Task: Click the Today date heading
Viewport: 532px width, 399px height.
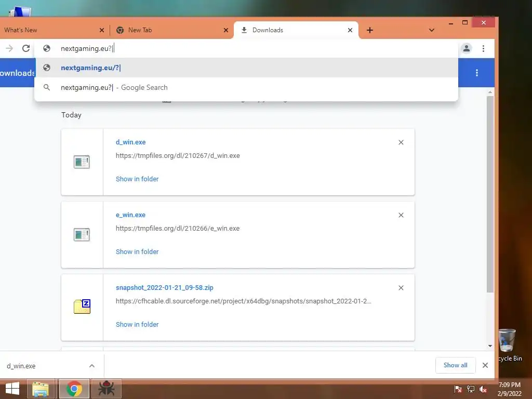Action: click(x=71, y=115)
